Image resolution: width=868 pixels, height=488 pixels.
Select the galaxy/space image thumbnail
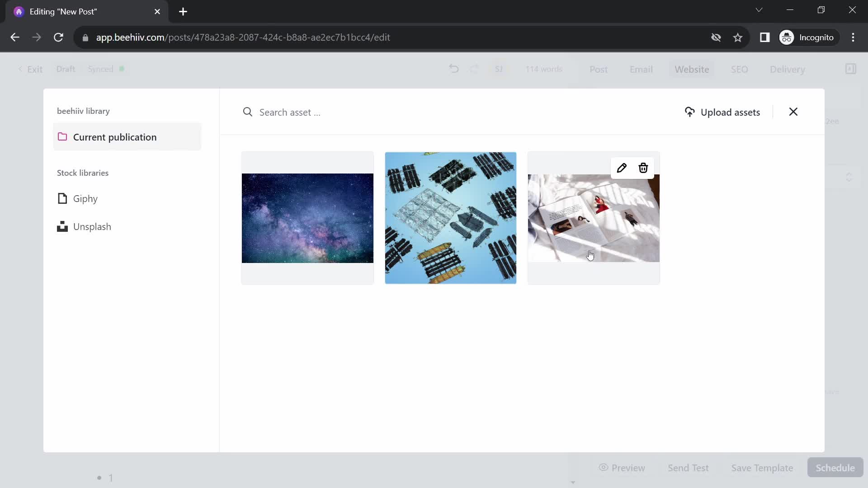307,217
